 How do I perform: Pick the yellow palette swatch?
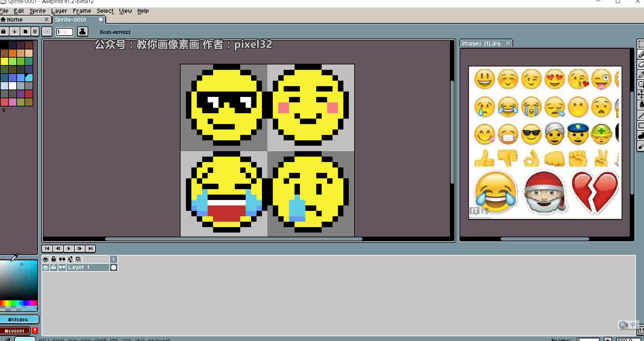coord(4,61)
